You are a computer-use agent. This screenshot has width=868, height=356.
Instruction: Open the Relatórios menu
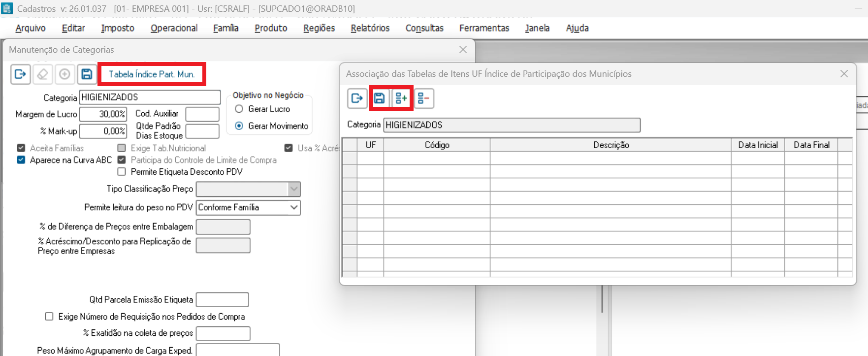point(370,28)
